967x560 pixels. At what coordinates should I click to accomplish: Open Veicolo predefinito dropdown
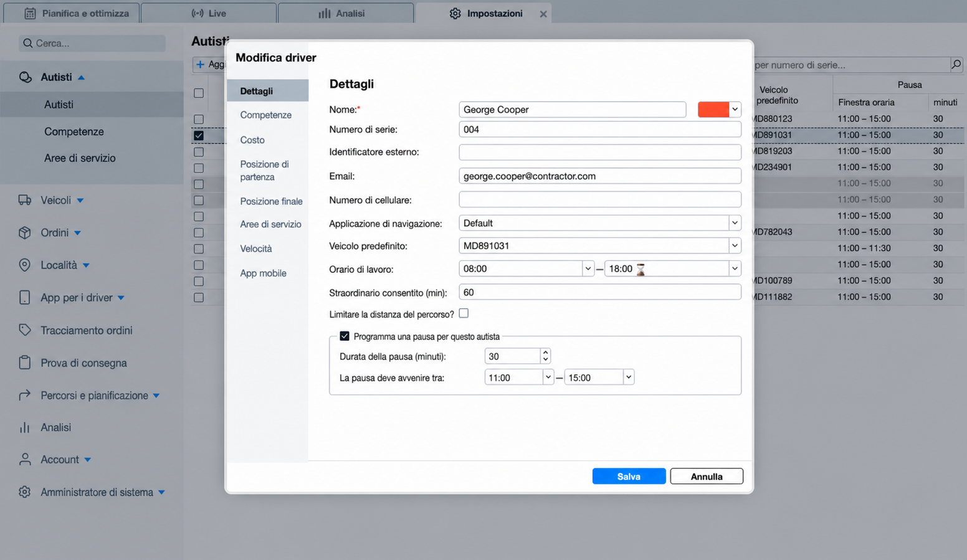pyautogui.click(x=735, y=245)
